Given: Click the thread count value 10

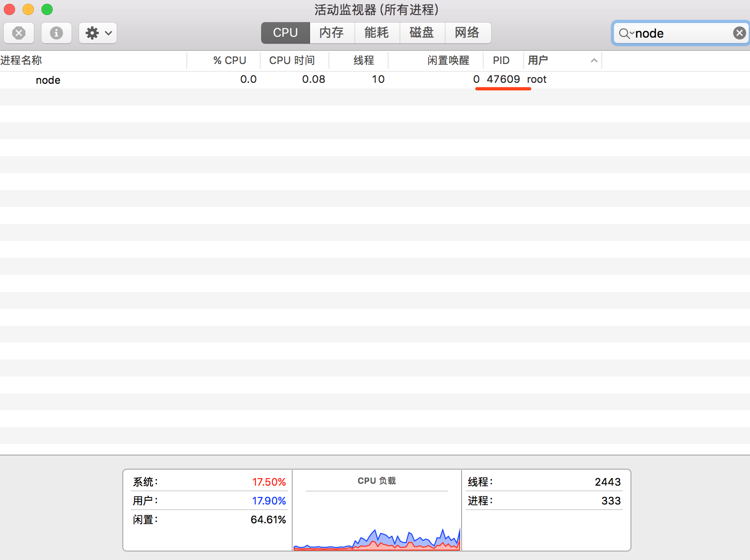Looking at the screenshot, I should pyautogui.click(x=378, y=79).
